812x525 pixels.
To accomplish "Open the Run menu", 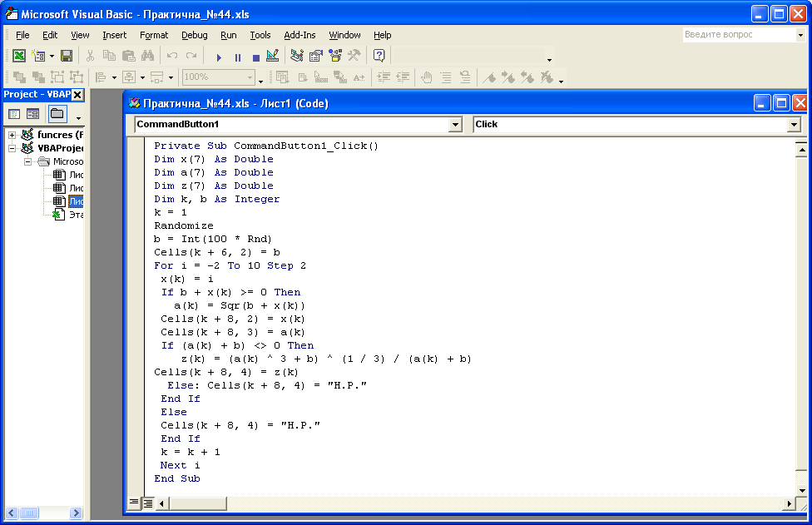I will point(228,35).
